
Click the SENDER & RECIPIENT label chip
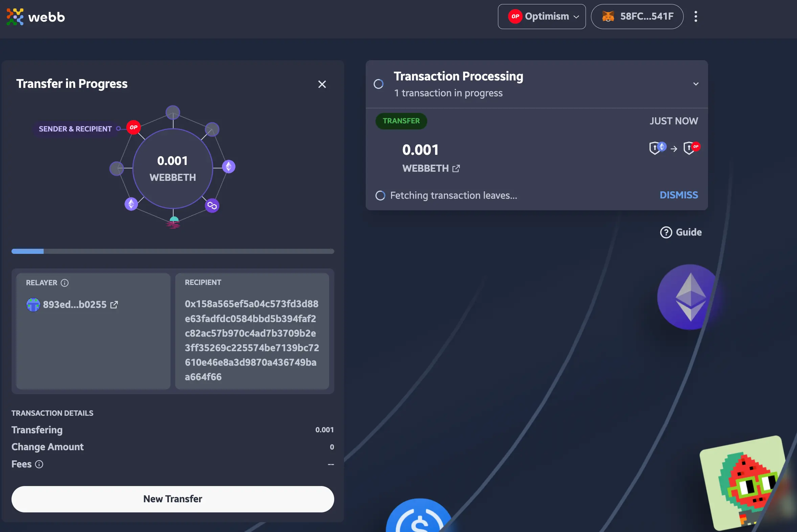pos(75,129)
